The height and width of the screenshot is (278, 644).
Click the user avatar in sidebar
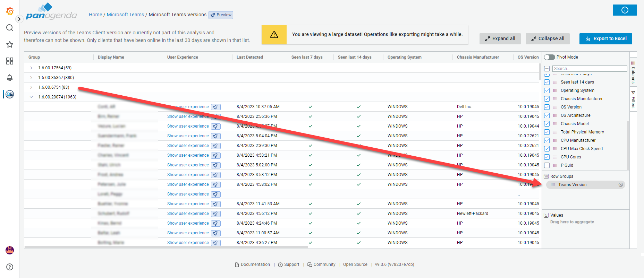coord(10,250)
